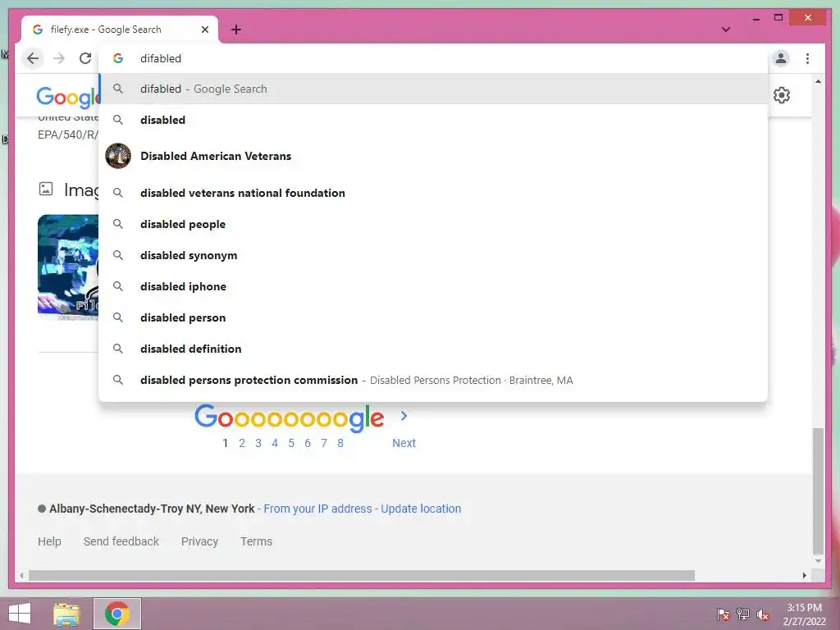Go to results page 7
840x630 pixels.
[323, 443]
